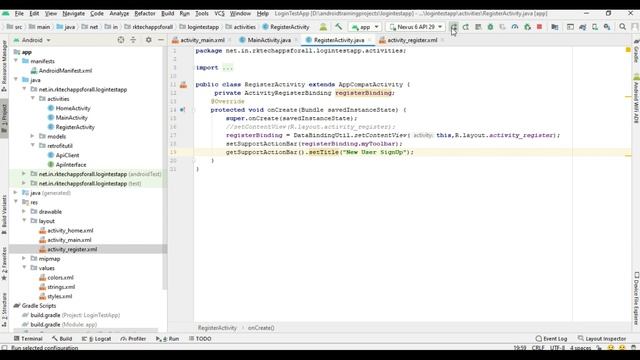Screen dimensions: 640x360
Task: Click onCreate() in bottom breadcrumb
Action: point(261,328)
